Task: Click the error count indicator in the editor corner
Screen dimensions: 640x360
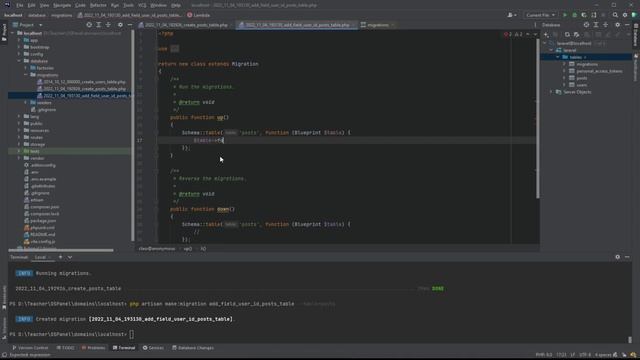Action: point(508,35)
